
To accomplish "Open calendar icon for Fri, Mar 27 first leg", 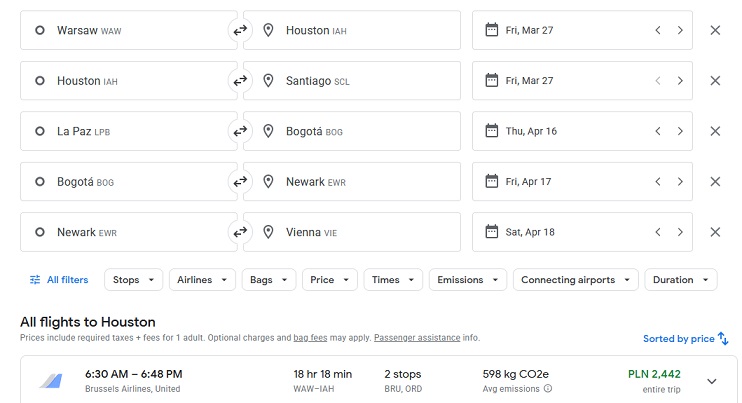I will [x=492, y=30].
